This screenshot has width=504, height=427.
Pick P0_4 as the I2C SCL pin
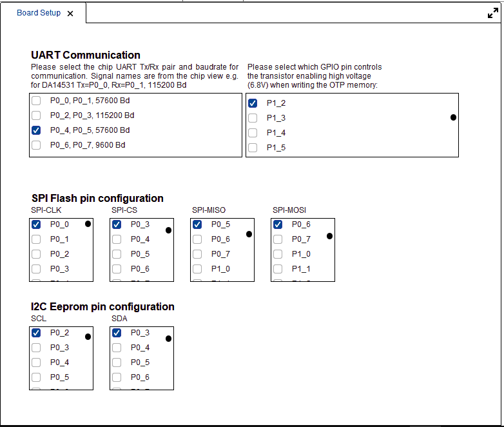pos(36,362)
